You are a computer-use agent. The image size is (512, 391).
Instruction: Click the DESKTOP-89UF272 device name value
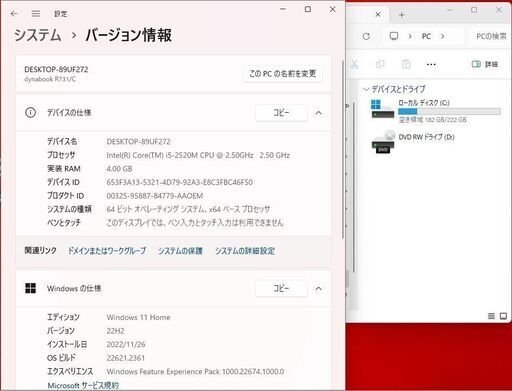pyautogui.click(x=138, y=142)
